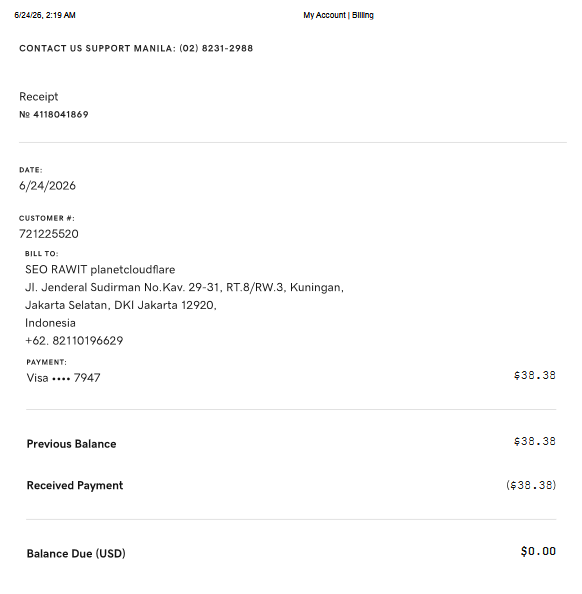Click the My Account | Billing page title
The image size is (582, 594).
pyautogui.click(x=338, y=15)
